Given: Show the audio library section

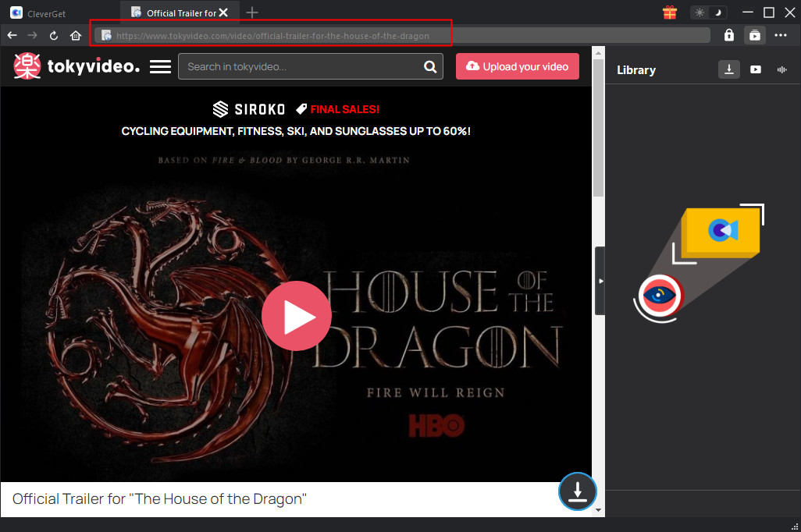Looking at the screenshot, I should click(781, 69).
